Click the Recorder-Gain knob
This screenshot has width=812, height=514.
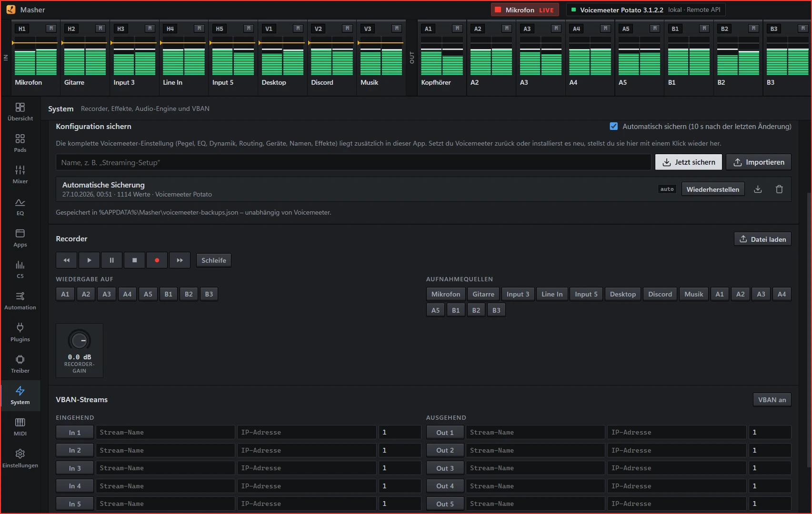[80, 340]
